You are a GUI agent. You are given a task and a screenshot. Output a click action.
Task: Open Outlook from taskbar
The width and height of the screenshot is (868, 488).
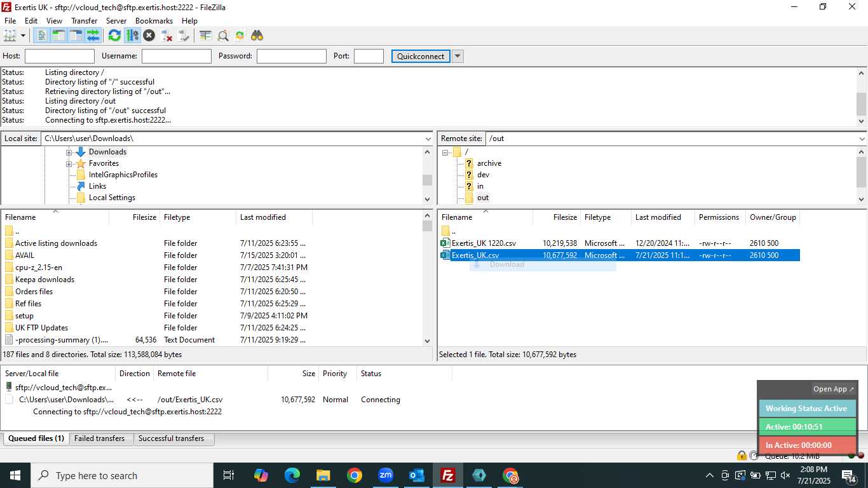click(417, 475)
